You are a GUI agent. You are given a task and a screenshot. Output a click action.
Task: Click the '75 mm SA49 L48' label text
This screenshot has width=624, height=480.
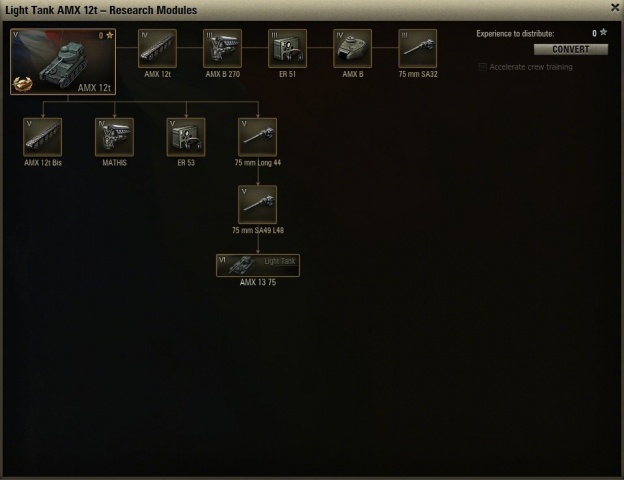[x=258, y=230]
